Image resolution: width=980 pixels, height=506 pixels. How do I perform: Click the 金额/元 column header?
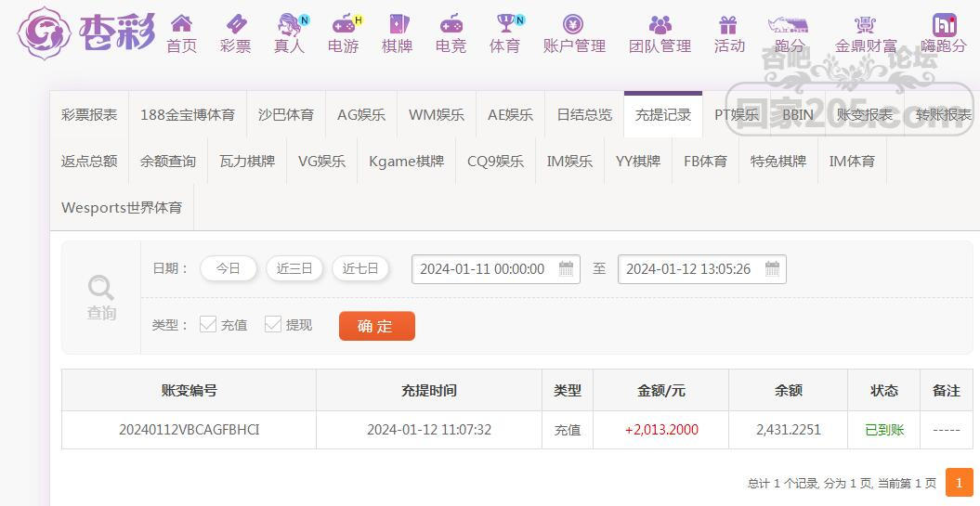661,391
